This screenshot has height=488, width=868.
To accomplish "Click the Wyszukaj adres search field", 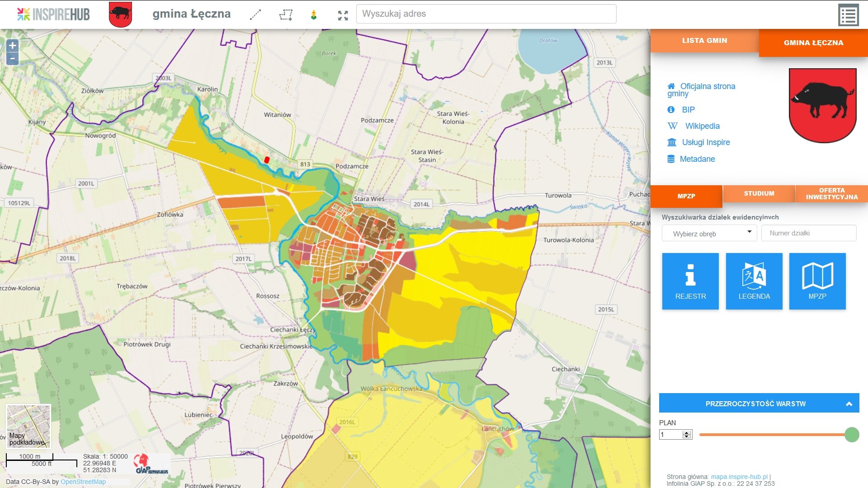I will [486, 14].
